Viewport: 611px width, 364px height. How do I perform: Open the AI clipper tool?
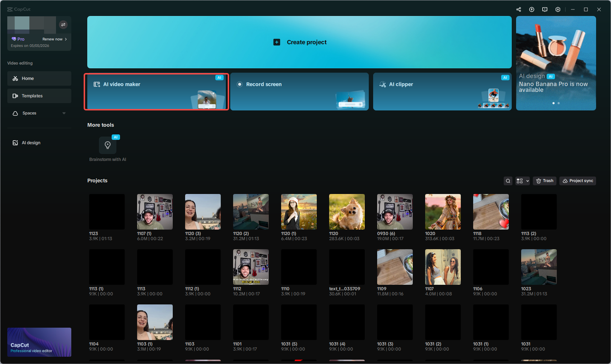click(x=442, y=91)
